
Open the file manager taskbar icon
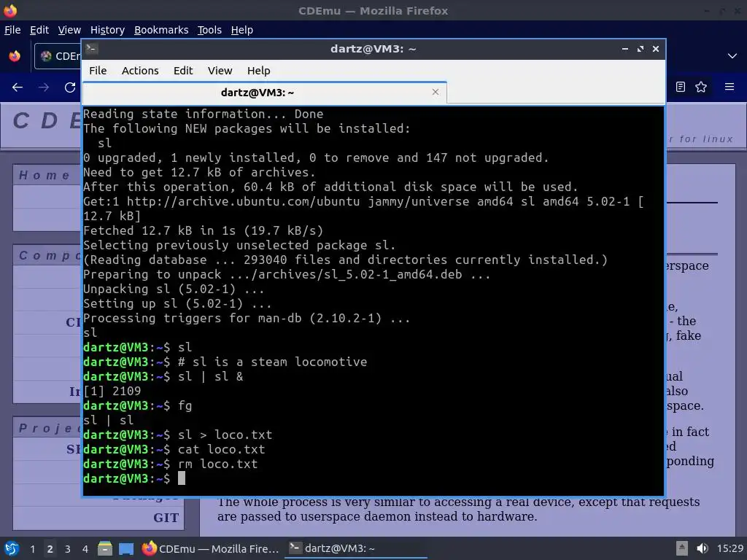click(105, 548)
